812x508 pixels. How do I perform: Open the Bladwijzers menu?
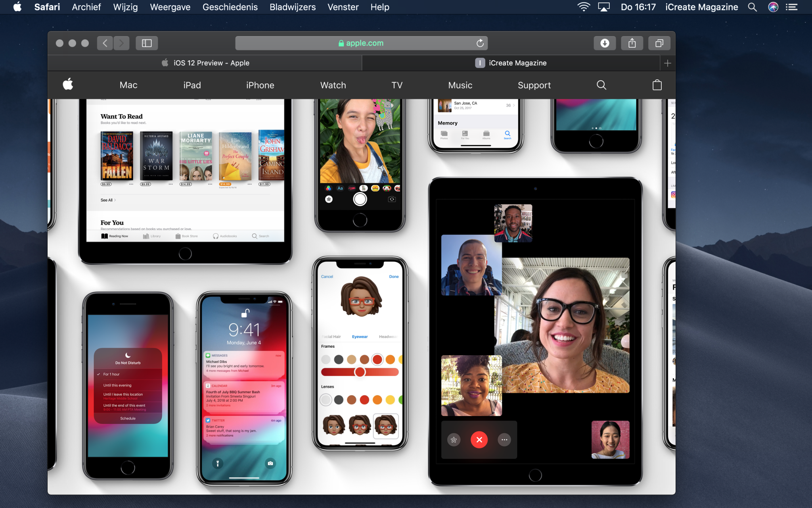click(293, 7)
